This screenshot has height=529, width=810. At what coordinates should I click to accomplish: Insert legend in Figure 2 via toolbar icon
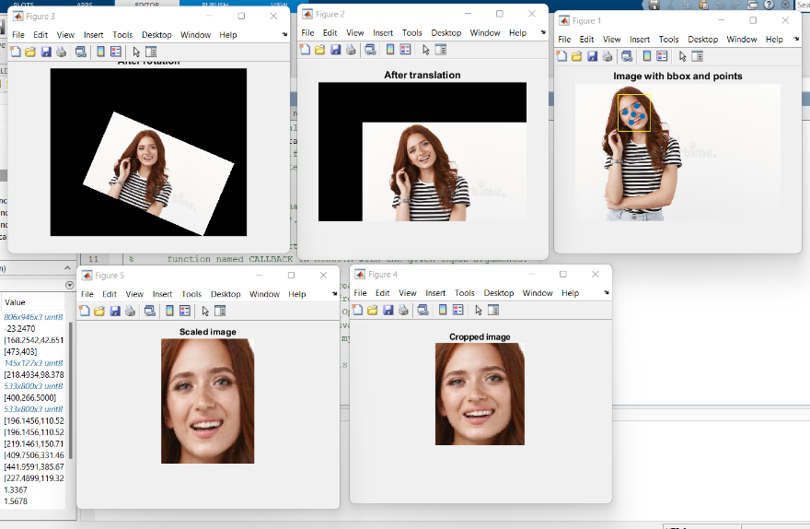405,50
